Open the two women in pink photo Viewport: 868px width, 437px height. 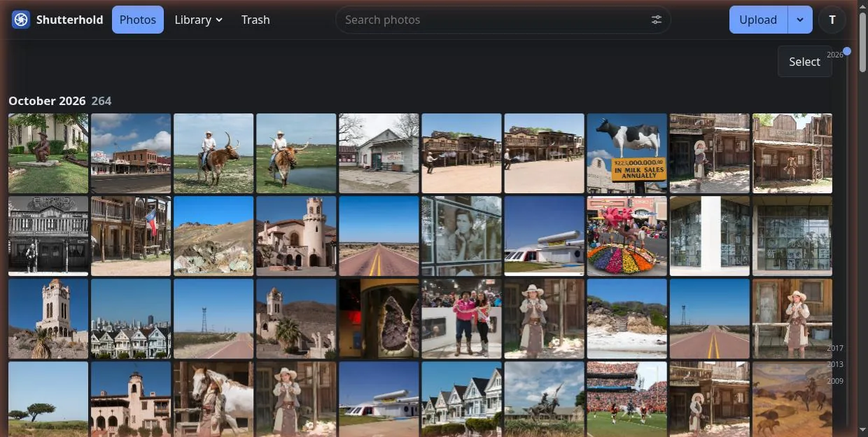pyautogui.click(x=461, y=319)
